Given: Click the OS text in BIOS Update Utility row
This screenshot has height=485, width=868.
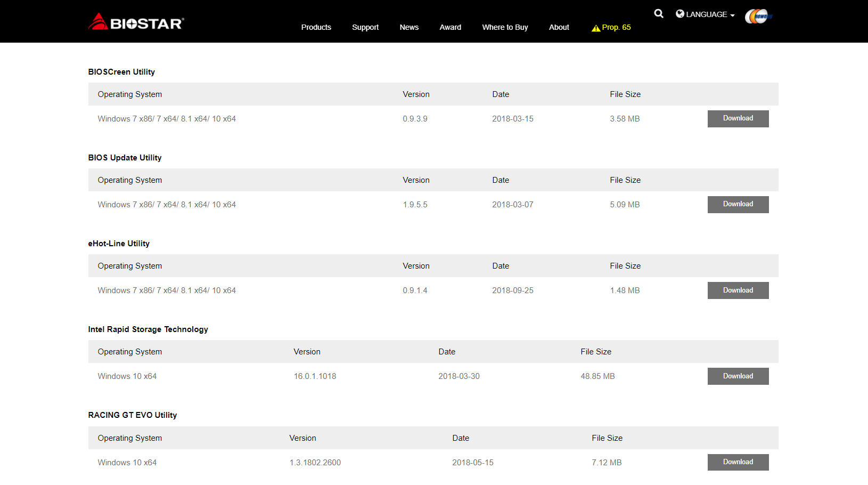Looking at the screenshot, I should 167,205.
